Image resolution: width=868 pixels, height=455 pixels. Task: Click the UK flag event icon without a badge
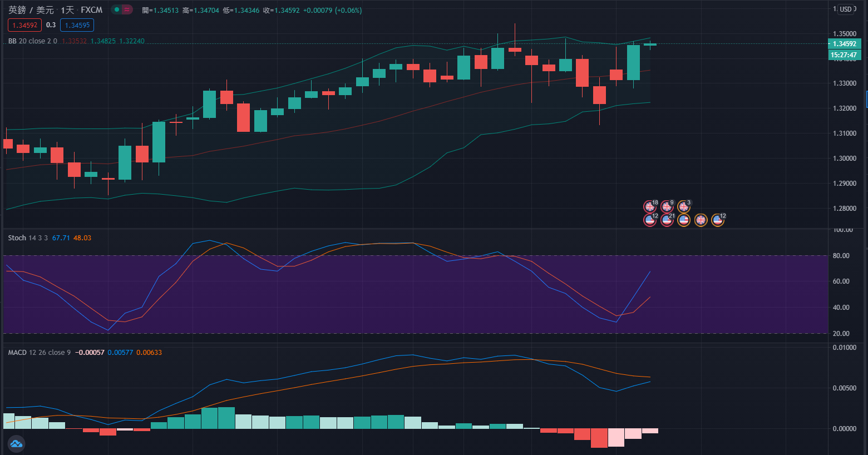[701, 220]
